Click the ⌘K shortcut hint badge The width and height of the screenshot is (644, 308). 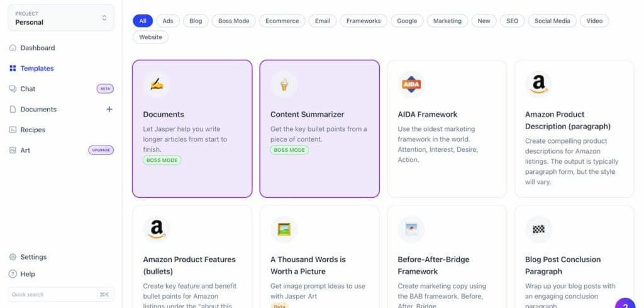click(x=104, y=294)
